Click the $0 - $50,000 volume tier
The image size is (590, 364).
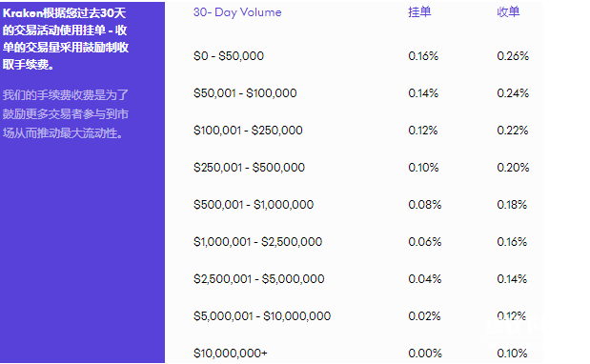(x=229, y=56)
